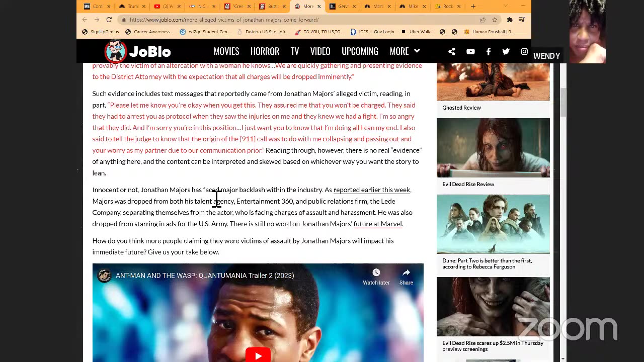This screenshot has height=362, width=644.
Task: Open JoBlo's Instagram icon
Action: [x=524, y=51]
